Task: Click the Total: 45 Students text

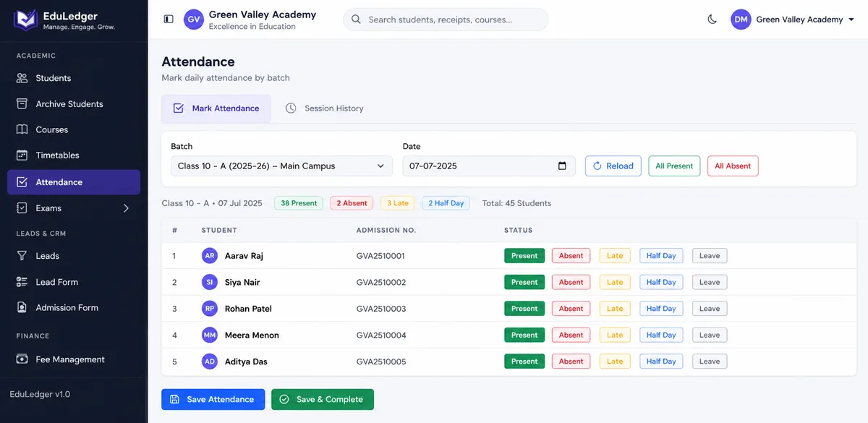Action: click(516, 203)
